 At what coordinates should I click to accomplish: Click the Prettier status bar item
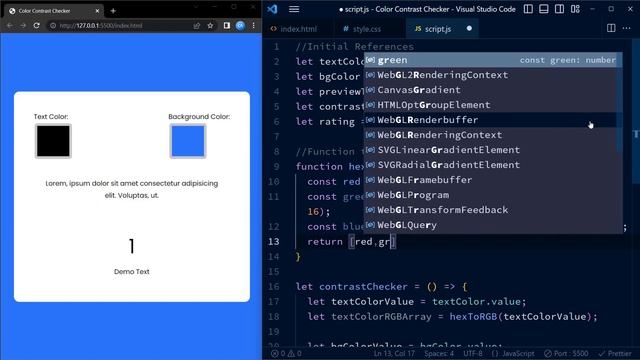tap(615, 353)
